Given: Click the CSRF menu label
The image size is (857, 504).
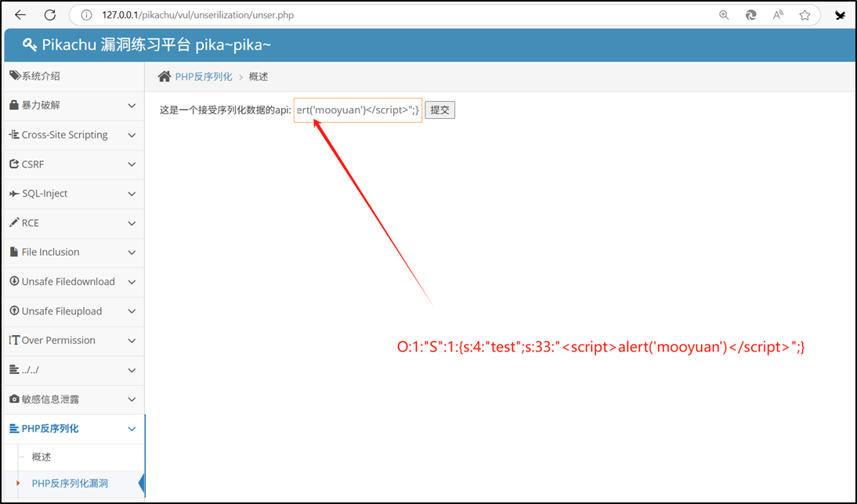Looking at the screenshot, I should point(33,164).
